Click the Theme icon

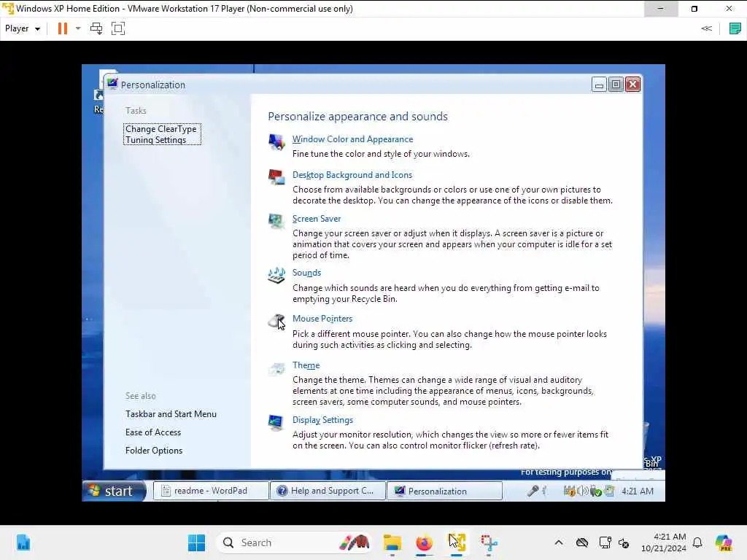tap(276, 368)
